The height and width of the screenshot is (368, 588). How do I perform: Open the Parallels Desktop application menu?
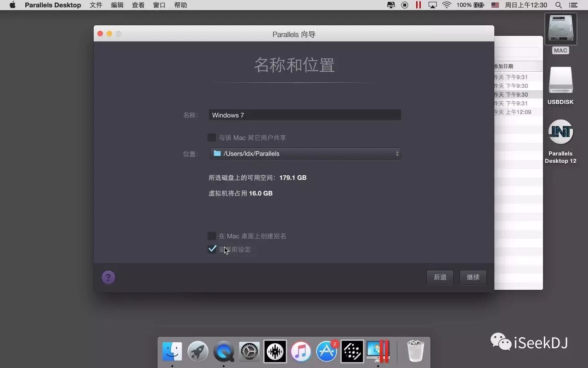pos(53,5)
